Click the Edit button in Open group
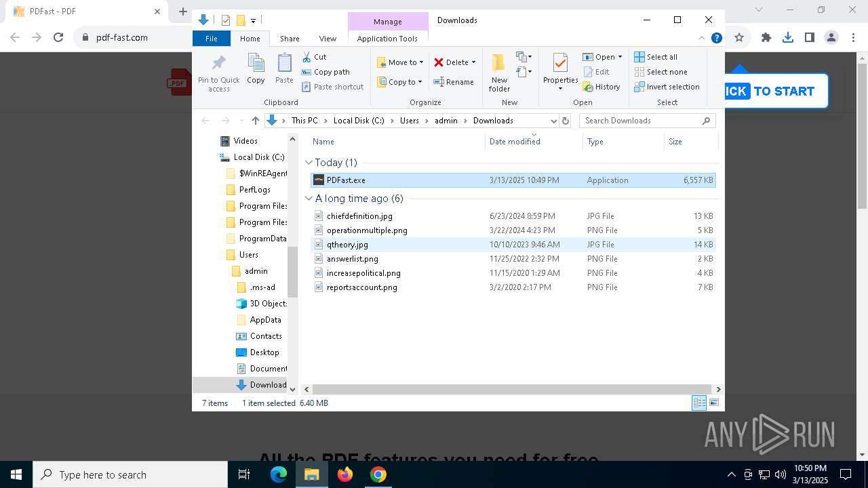 [x=596, y=72]
